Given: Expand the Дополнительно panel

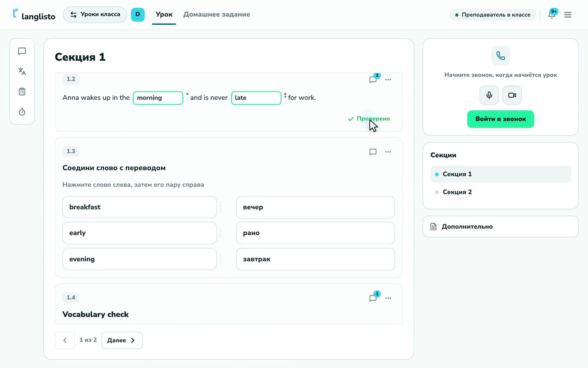Looking at the screenshot, I should coord(500,227).
